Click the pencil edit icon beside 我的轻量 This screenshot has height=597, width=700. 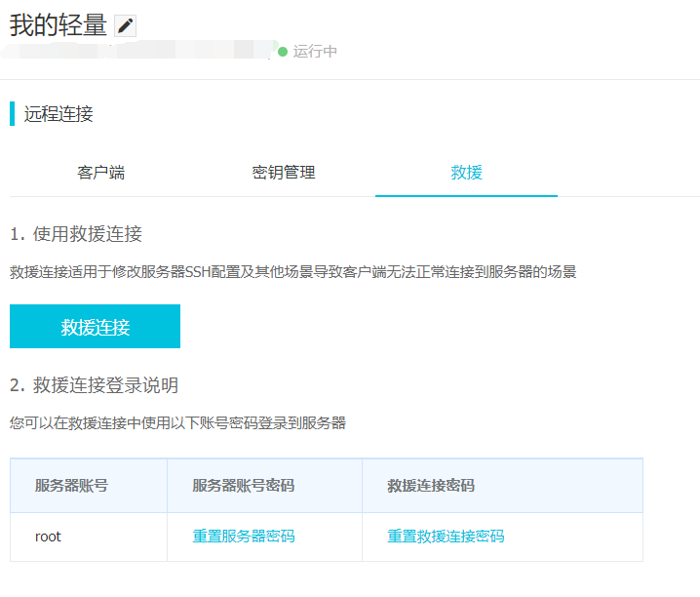click(x=126, y=25)
